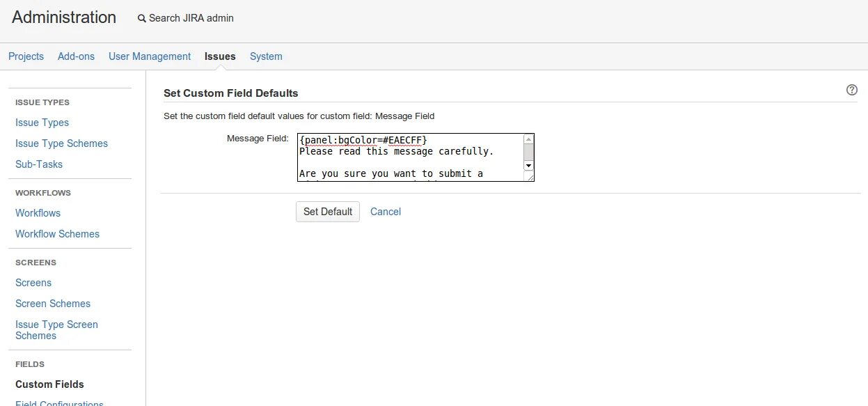Screen dimensions: 868x406
Task: Click the Message Field scroll down arrow
Action: [528, 165]
